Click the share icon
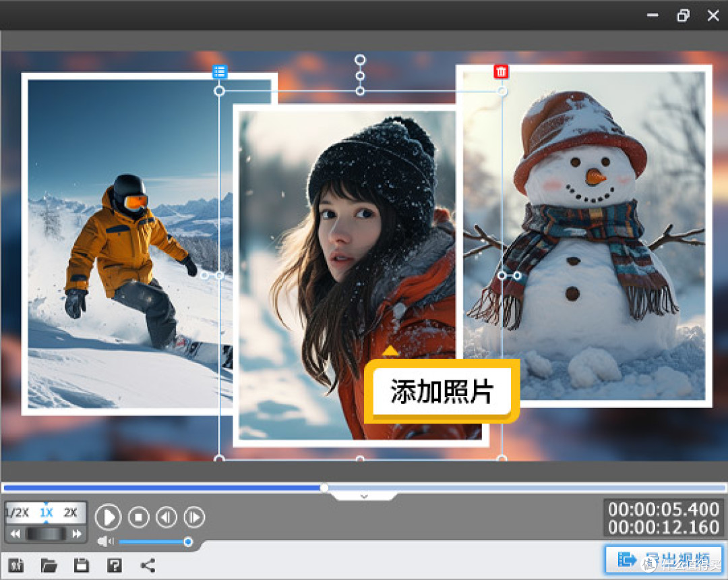The image size is (728, 580). 148,565
